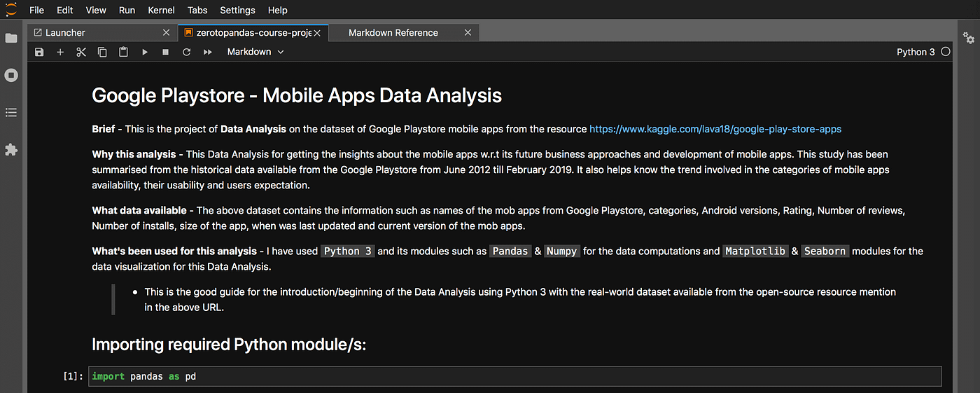The width and height of the screenshot is (980, 393).
Task: Select the zerotopandas-course-project notebook tab
Action: click(252, 32)
